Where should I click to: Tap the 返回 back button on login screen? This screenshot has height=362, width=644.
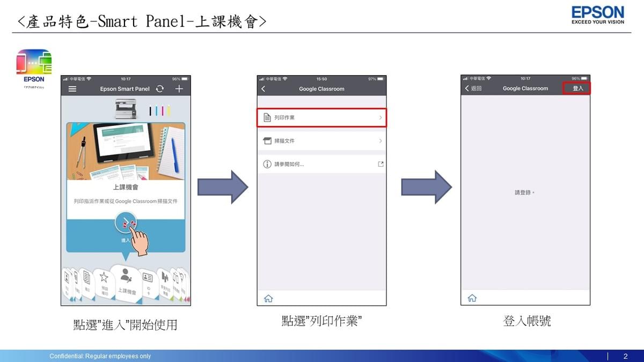pyautogui.click(x=473, y=88)
